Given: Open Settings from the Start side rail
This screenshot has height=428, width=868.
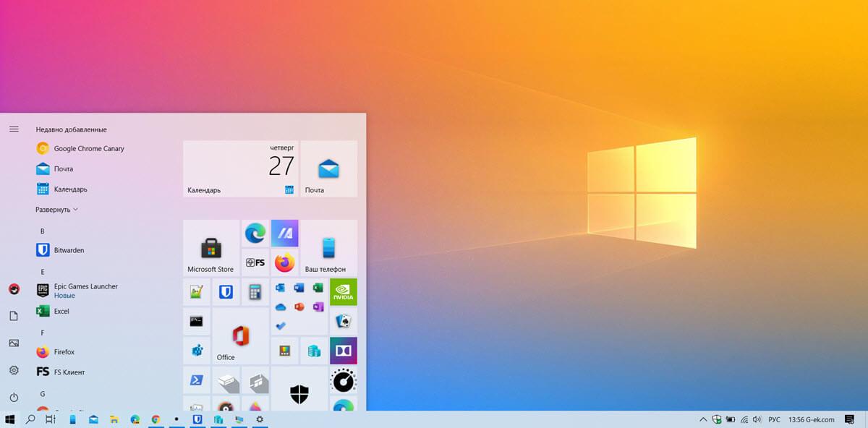Looking at the screenshot, I should (14, 370).
